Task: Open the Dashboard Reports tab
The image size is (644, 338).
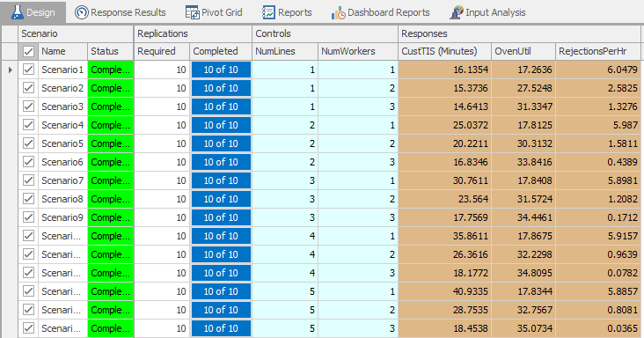Action: 380,12
